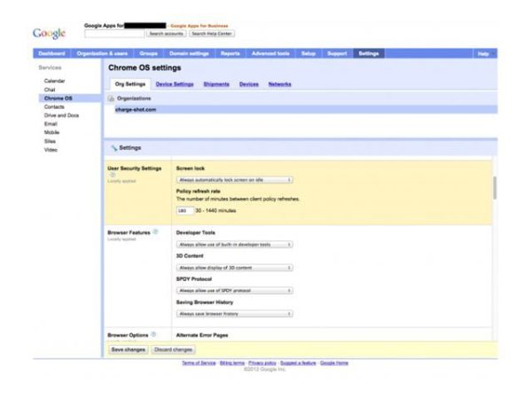Click the wrench icon beside Settings heading
Image resolution: width=532 pixels, height=399 pixels.
(114, 147)
